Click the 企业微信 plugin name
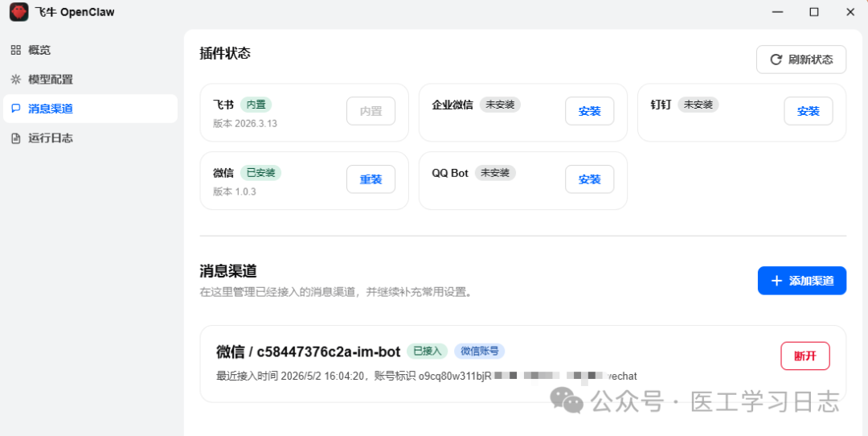This screenshot has width=868, height=436. click(452, 105)
